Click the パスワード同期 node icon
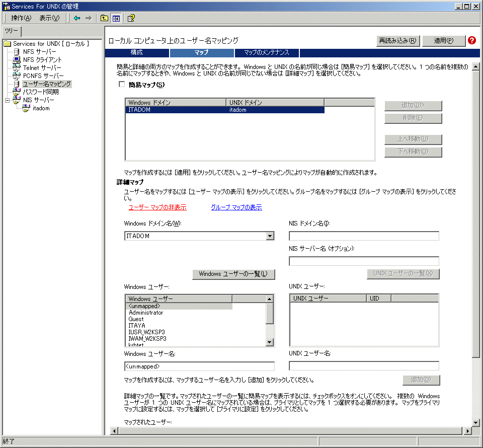The width and height of the screenshot is (483, 448). pyautogui.click(x=17, y=92)
